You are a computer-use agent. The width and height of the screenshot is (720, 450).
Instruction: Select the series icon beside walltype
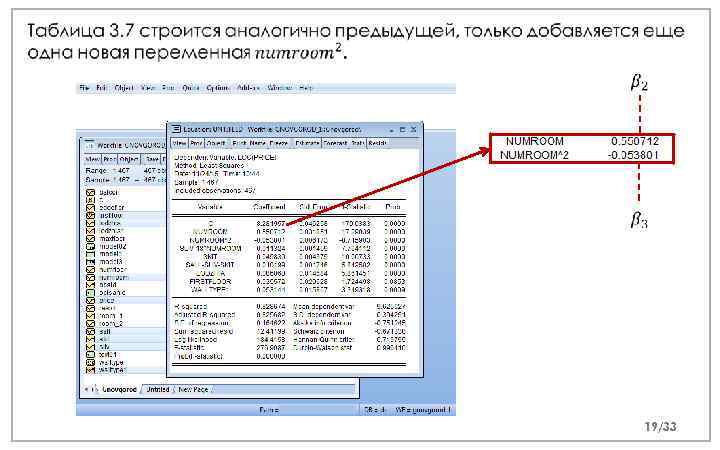(90, 362)
